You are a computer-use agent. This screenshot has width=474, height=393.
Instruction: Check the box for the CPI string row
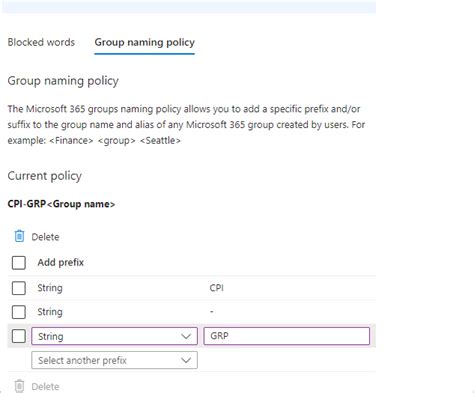point(19,288)
